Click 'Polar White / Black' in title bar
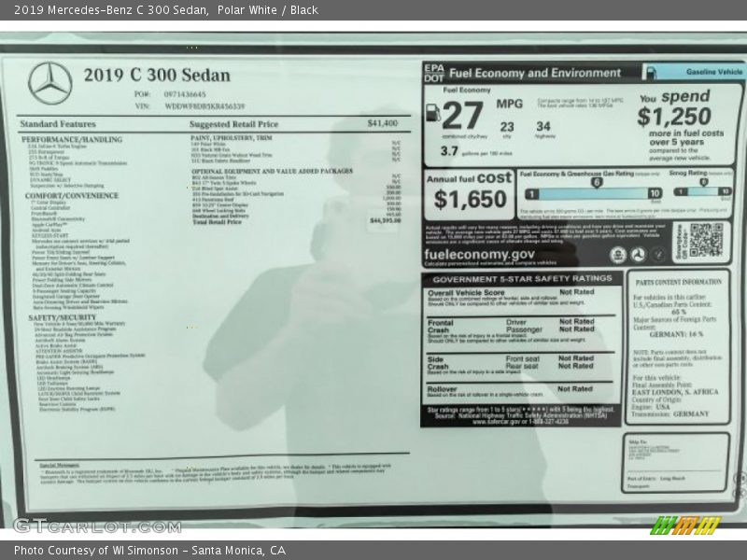This screenshot has height=560, width=747. tap(268, 10)
